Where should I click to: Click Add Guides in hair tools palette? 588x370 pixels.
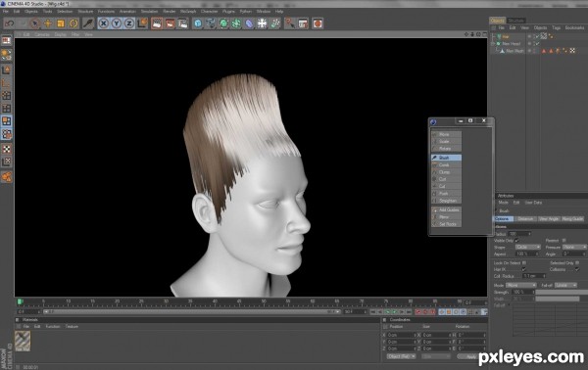[x=446, y=210]
